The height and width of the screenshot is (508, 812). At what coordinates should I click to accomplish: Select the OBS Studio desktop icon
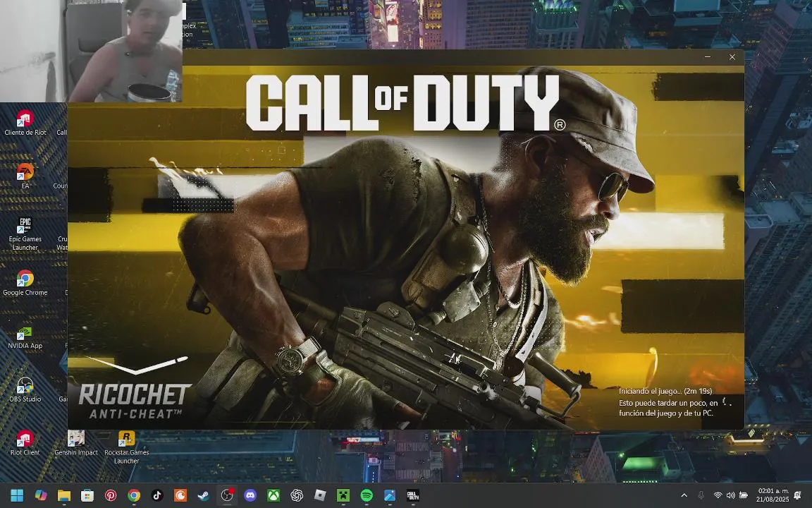coord(25,389)
